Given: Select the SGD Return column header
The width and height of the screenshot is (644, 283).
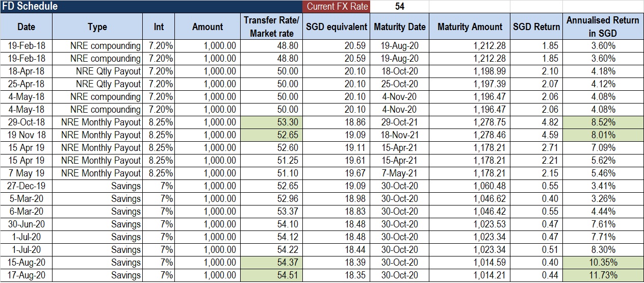Looking at the screenshot, I should click(536, 27).
